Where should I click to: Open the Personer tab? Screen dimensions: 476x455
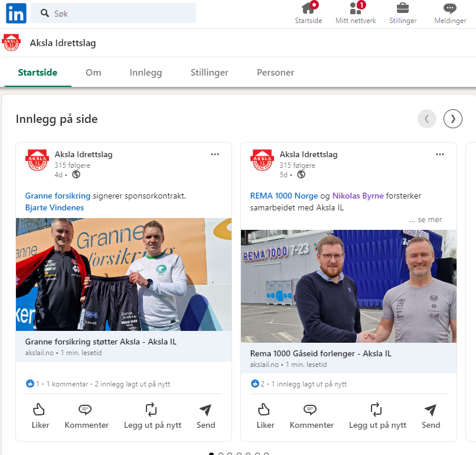pos(275,73)
